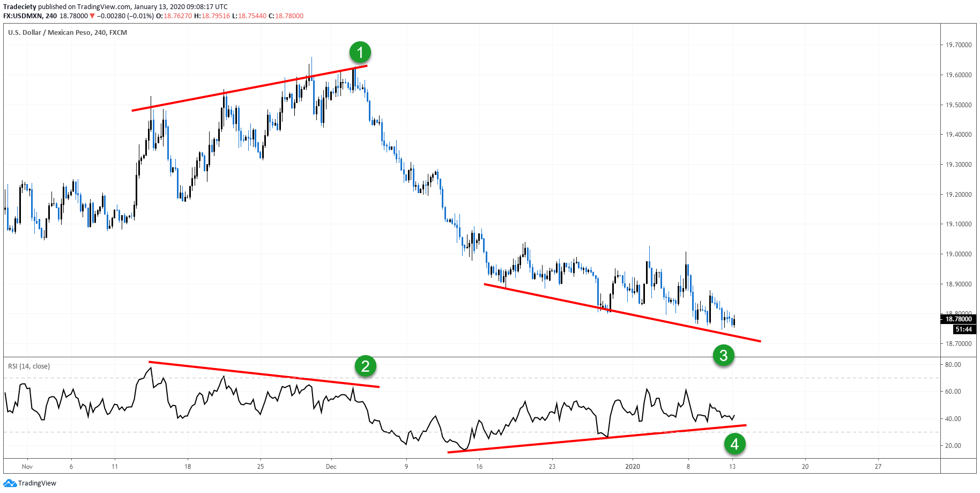
Task: Select the ascending red trendline under the RSI
Action: point(596,438)
